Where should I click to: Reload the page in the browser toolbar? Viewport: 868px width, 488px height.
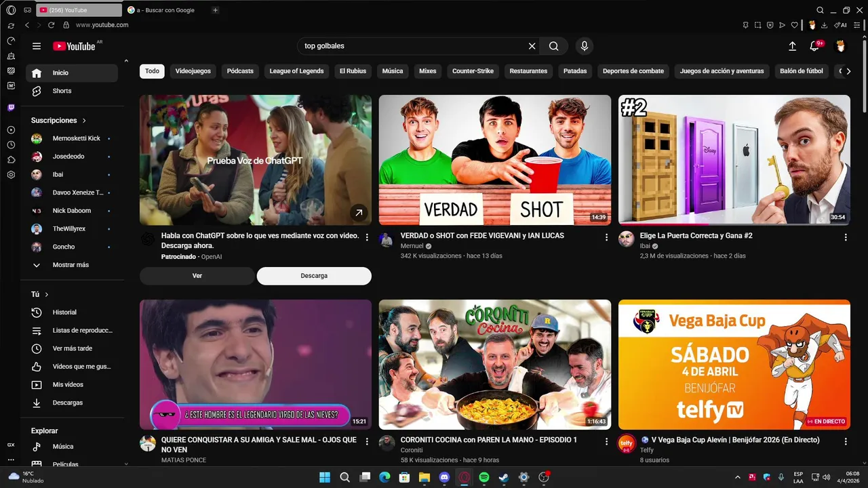[x=51, y=25]
